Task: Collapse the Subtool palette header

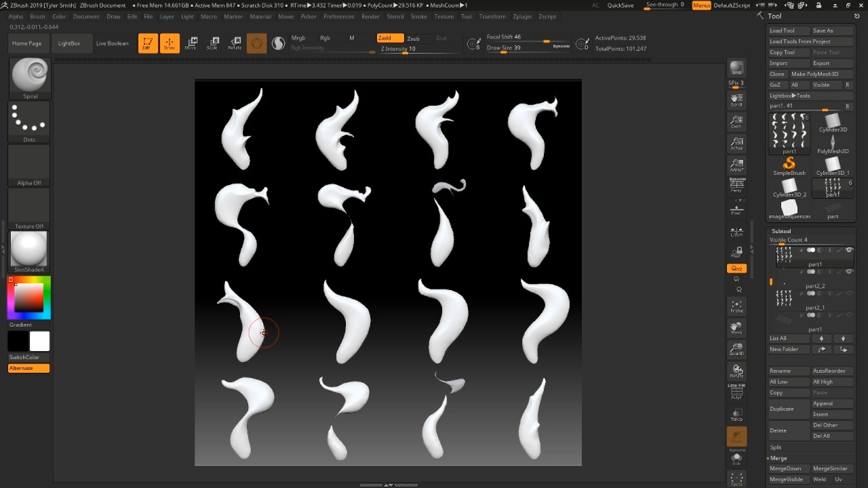Action: 781,231
